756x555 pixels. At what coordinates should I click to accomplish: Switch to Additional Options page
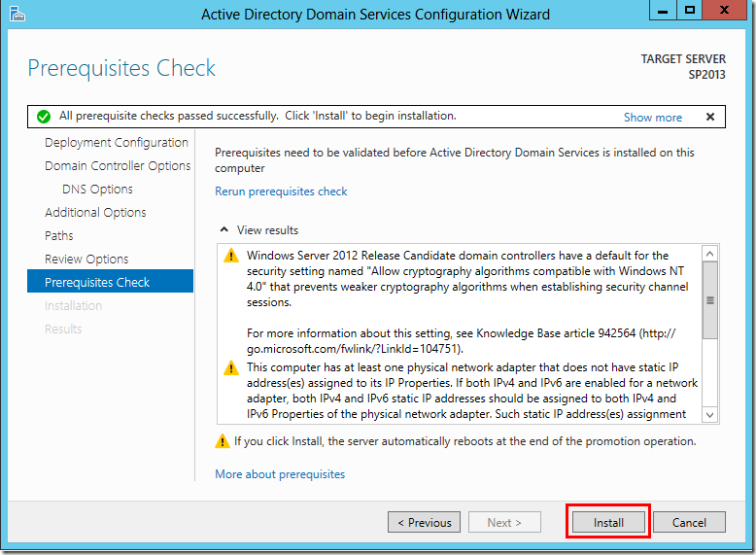pyautogui.click(x=95, y=213)
